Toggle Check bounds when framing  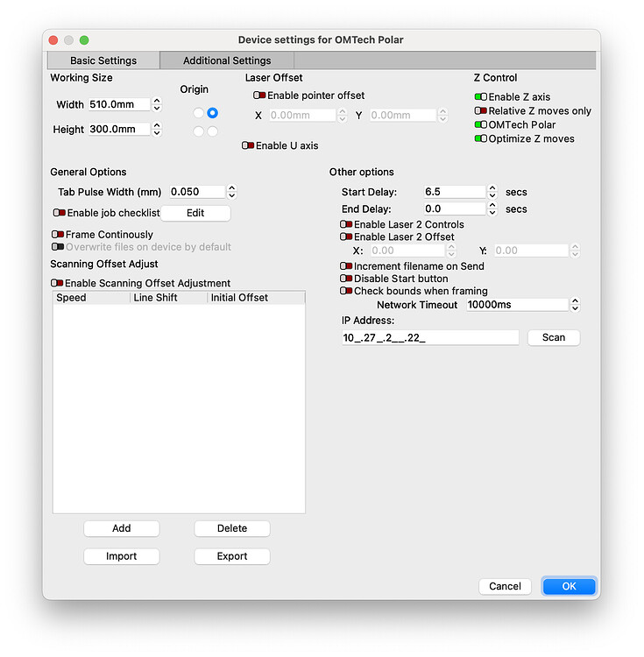346,291
